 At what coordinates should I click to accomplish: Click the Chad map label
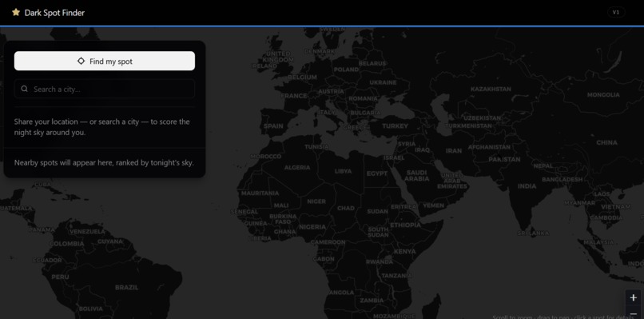point(345,208)
